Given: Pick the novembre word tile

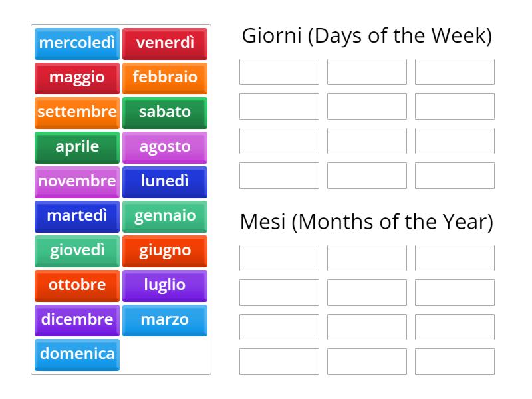Looking at the screenshot, I should pyautogui.click(x=76, y=182).
